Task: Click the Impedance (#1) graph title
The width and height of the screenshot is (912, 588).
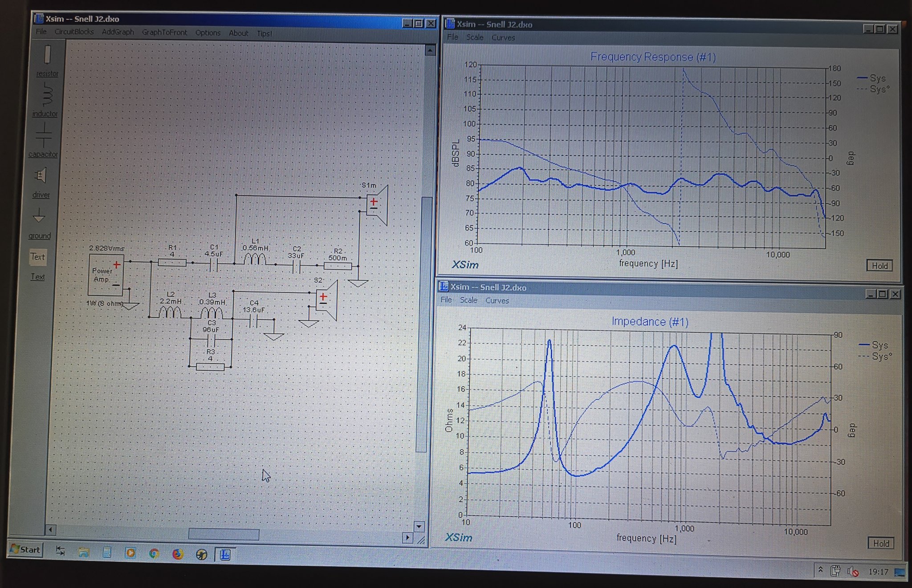Action: (x=650, y=321)
